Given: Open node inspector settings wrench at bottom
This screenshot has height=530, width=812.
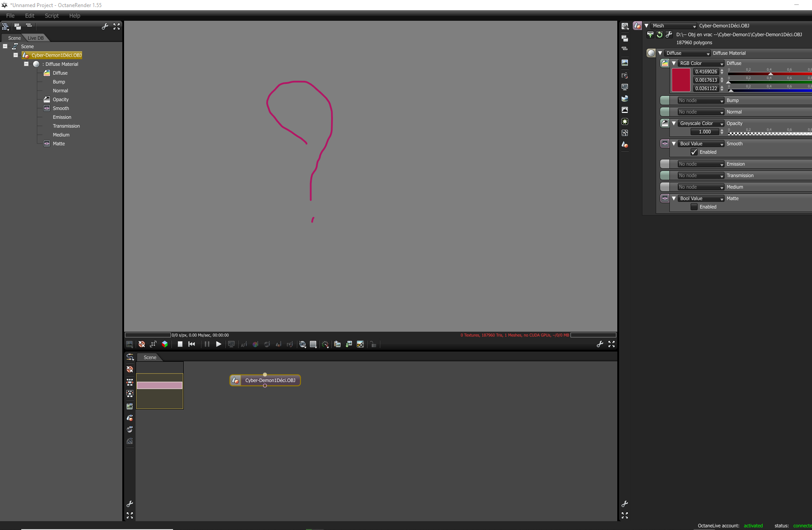Looking at the screenshot, I should click(625, 504).
